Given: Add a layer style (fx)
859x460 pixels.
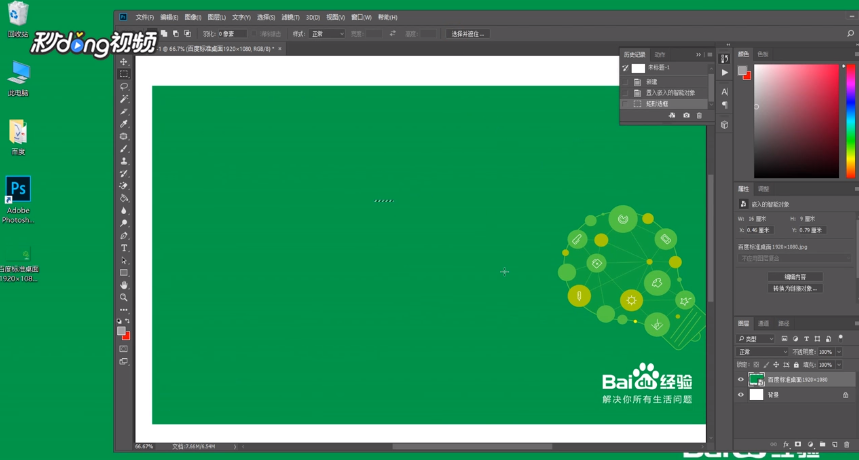Looking at the screenshot, I should pos(786,444).
